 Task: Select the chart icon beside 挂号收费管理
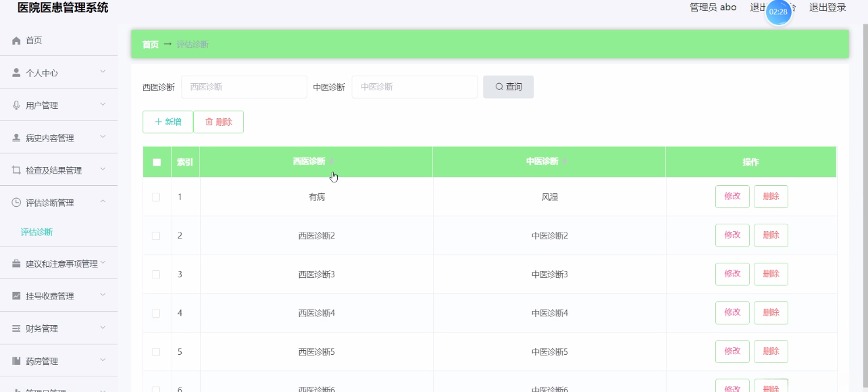click(x=15, y=295)
